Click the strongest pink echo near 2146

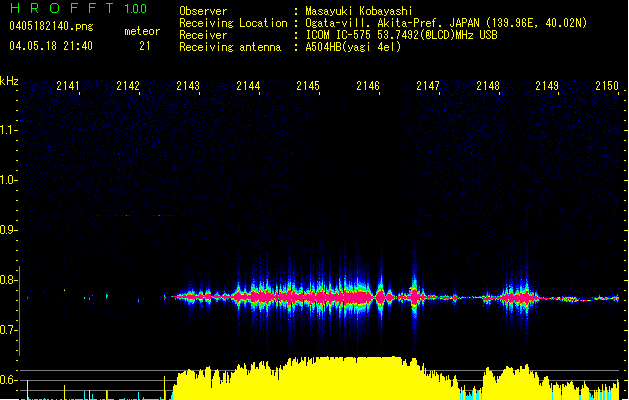tap(357, 297)
